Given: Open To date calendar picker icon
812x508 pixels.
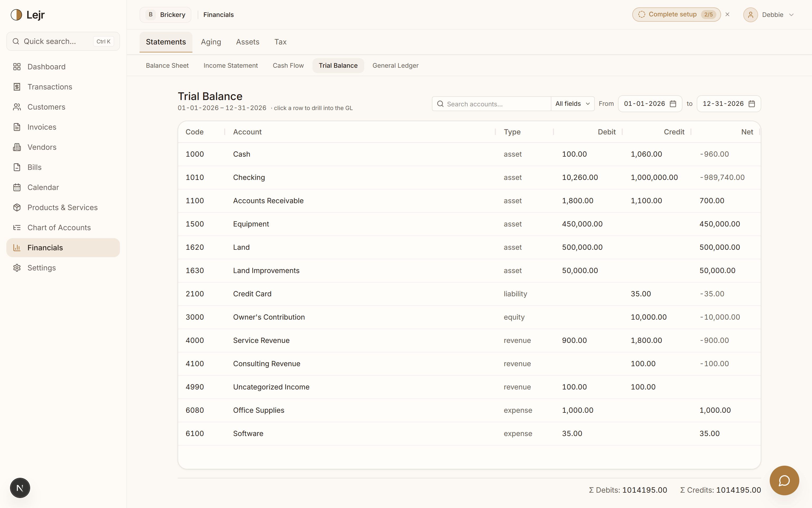Looking at the screenshot, I should tap(752, 104).
